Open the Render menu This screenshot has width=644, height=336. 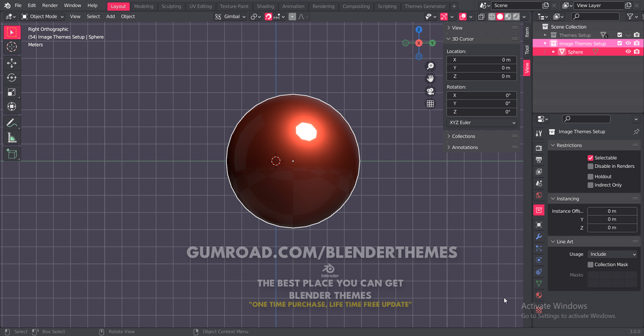coord(50,6)
